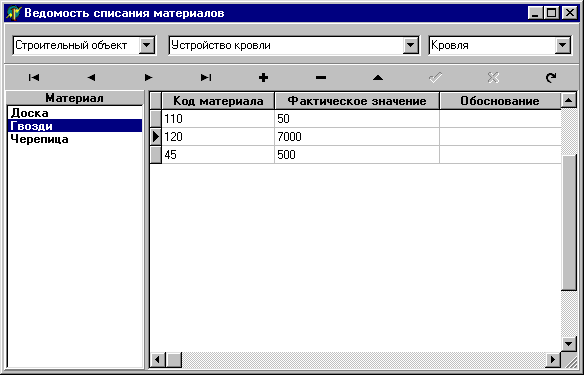Click the Код материала column header
This screenshot has height=375, width=584.
point(218,101)
